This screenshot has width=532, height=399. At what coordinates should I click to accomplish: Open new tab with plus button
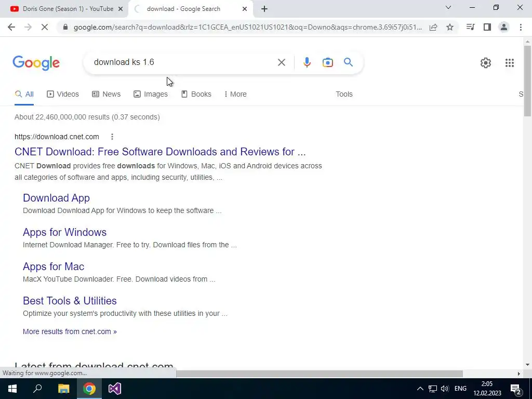(x=264, y=9)
